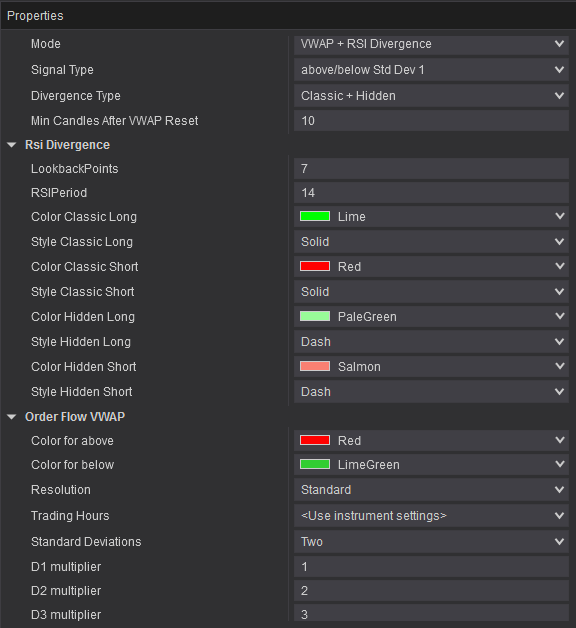Open the Style Classic Long dropdown

pyautogui.click(x=431, y=242)
